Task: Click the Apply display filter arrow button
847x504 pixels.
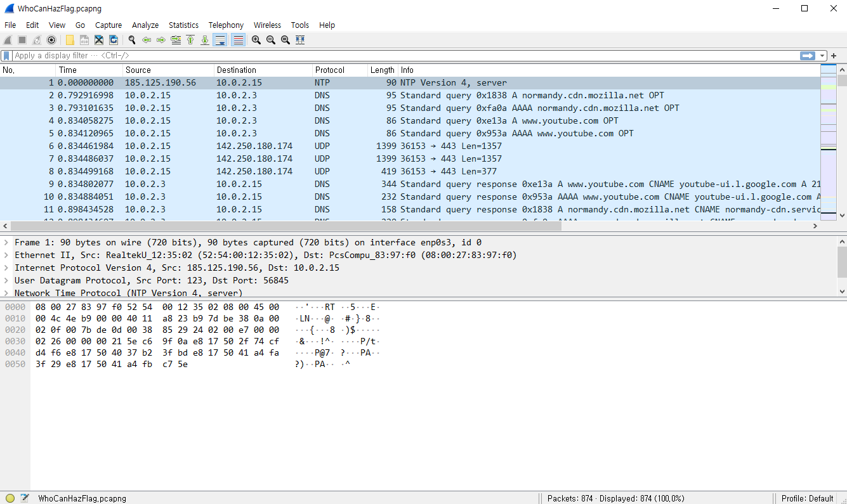Action: pos(808,56)
